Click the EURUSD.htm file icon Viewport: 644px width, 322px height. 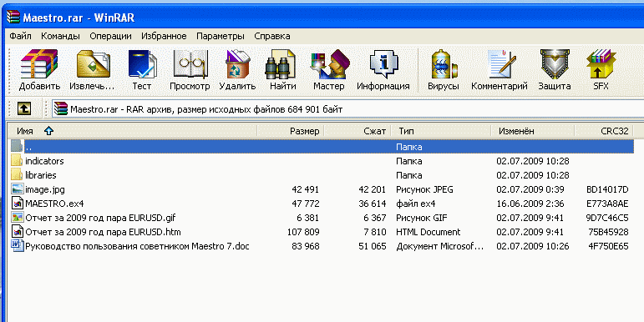pyautogui.click(x=18, y=232)
